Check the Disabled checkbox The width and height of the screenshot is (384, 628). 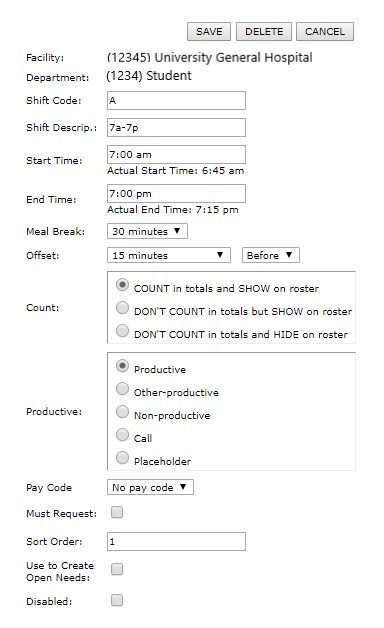pyautogui.click(x=117, y=600)
